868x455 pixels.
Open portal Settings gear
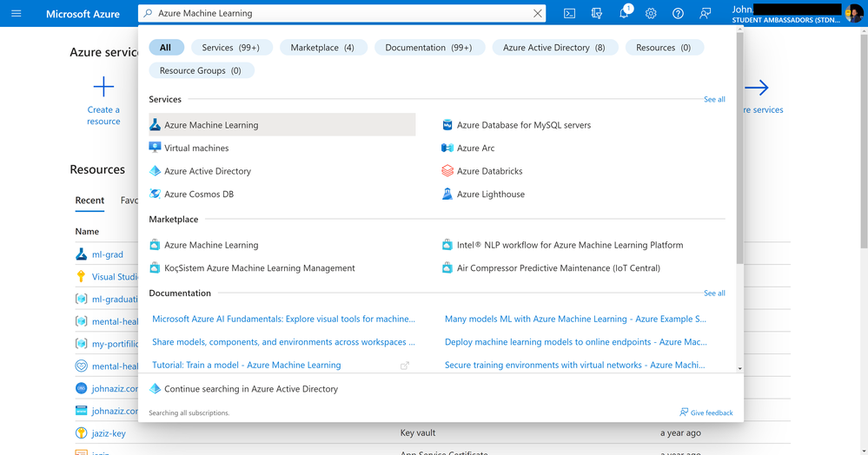(x=651, y=13)
